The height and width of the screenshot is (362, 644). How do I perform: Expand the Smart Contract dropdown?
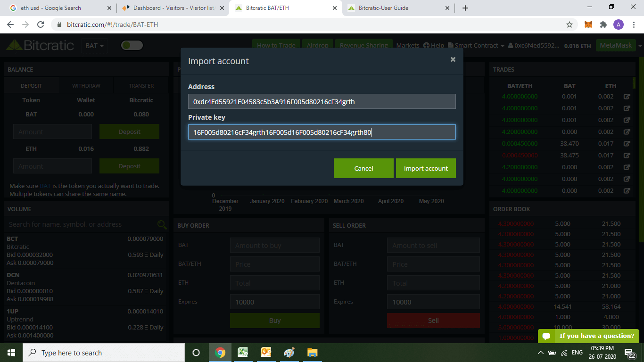[476, 45]
